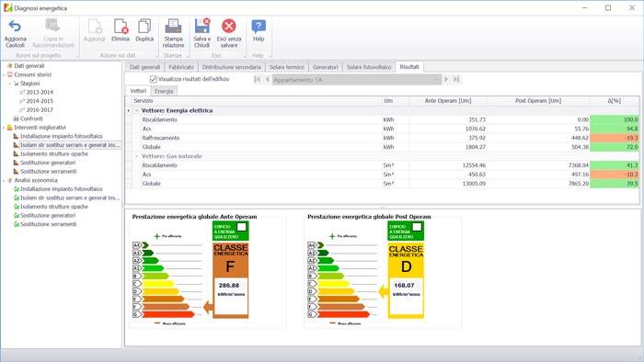Image resolution: width=644 pixels, height=362 pixels.
Task: Click the Elimina delete document icon
Action: pos(121,27)
